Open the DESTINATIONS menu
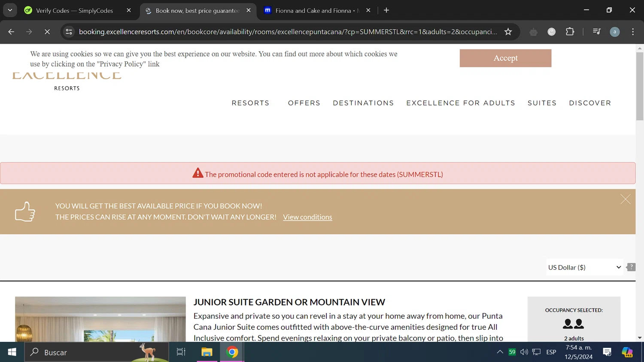The width and height of the screenshot is (644, 362). tap(363, 103)
